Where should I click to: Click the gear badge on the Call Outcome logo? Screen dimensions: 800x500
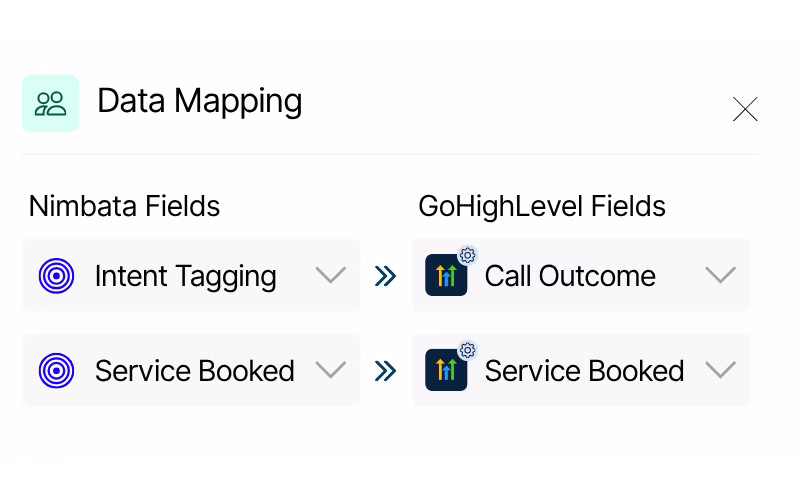click(x=467, y=255)
